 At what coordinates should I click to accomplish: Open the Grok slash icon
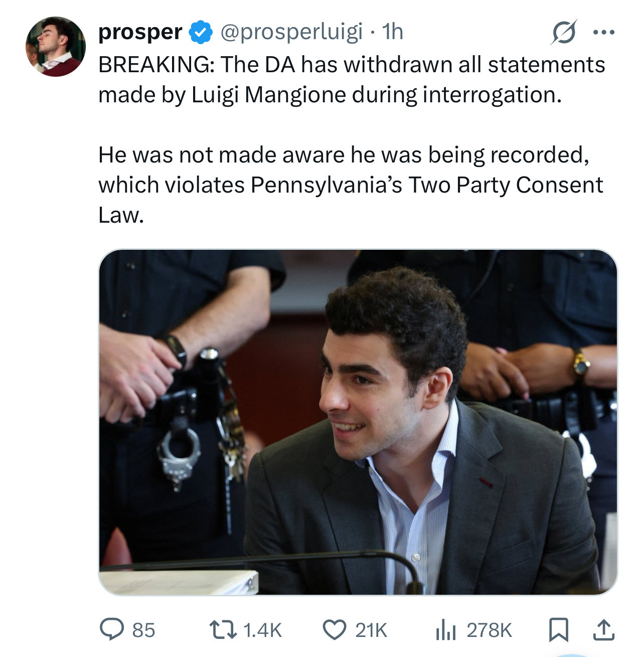click(564, 33)
